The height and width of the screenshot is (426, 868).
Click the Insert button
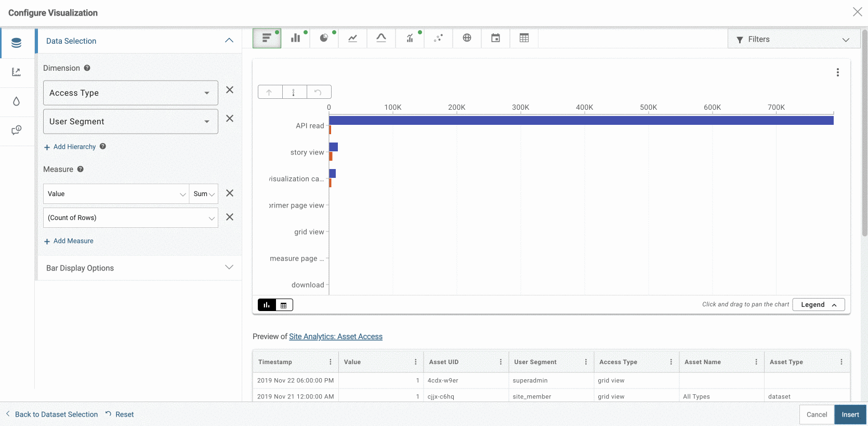pyautogui.click(x=850, y=415)
